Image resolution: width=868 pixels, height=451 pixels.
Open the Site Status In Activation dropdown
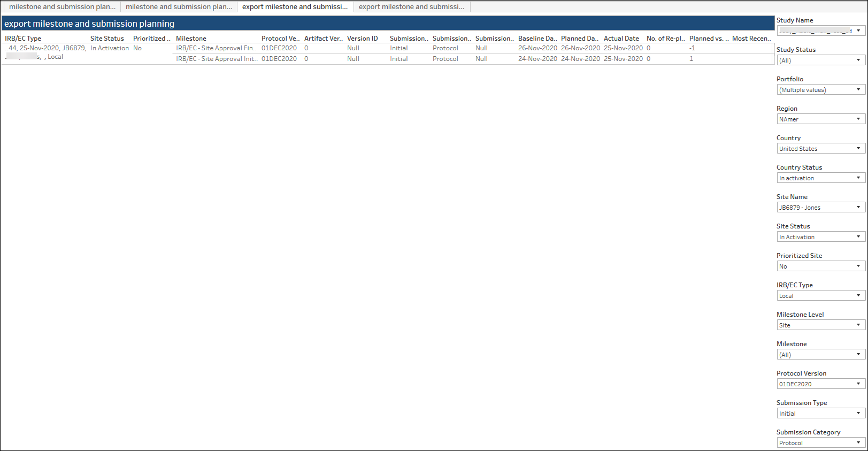click(x=821, y=237)
